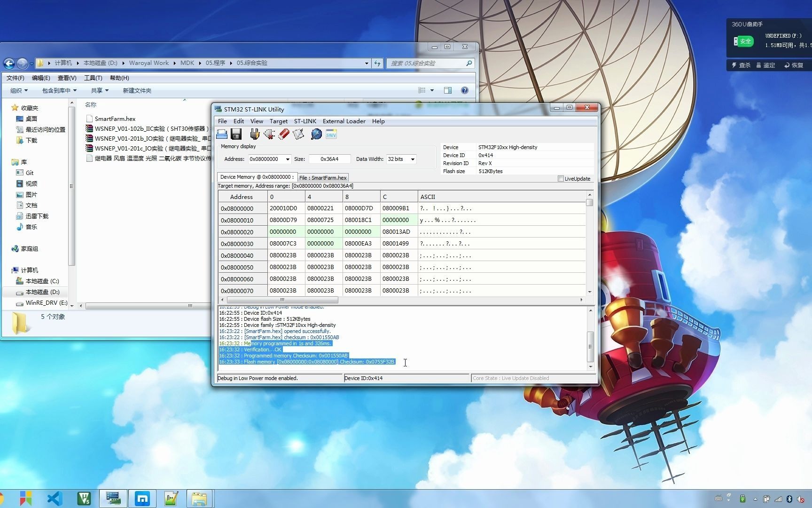Select WSNEP_V01-102b_IIC实验 archive file
This screenshot has height=508, width=812.
[148, 129]
